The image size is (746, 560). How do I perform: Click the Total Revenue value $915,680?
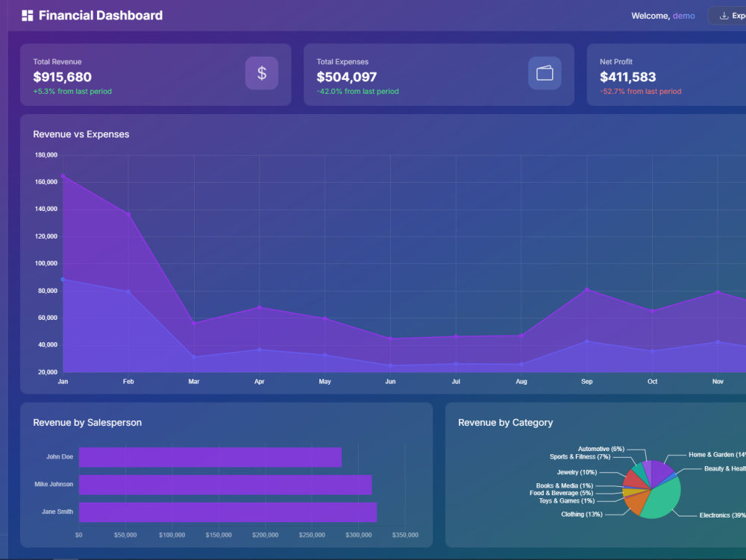coord(63,77)
